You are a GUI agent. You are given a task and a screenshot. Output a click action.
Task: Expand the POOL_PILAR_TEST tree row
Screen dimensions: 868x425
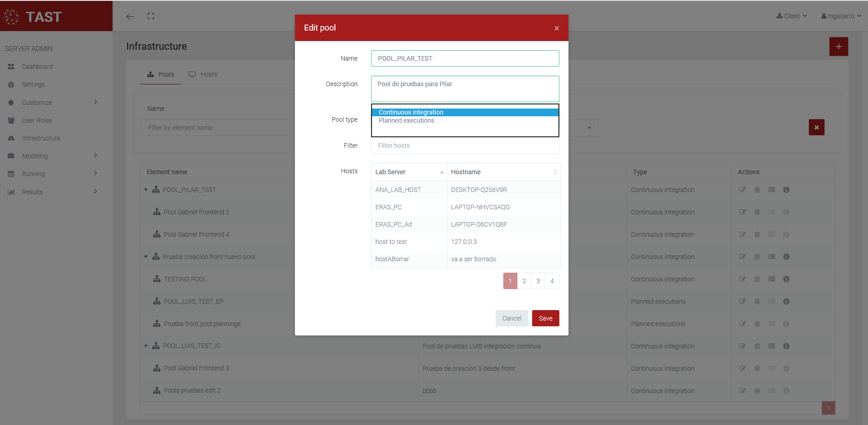(146, 190)
